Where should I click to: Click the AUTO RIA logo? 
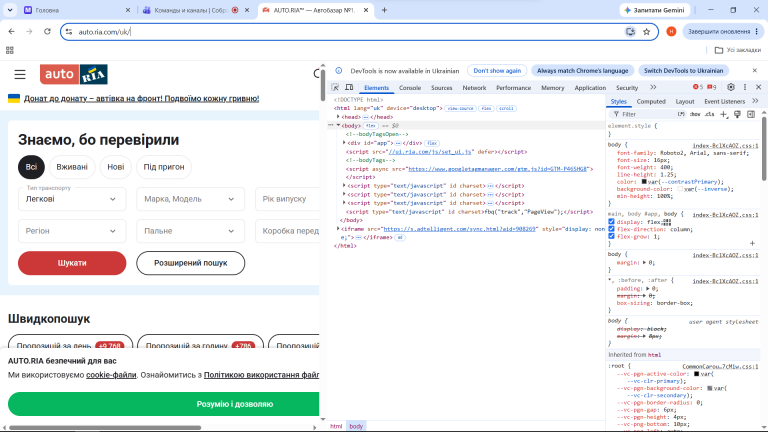[x=74, y=74]
